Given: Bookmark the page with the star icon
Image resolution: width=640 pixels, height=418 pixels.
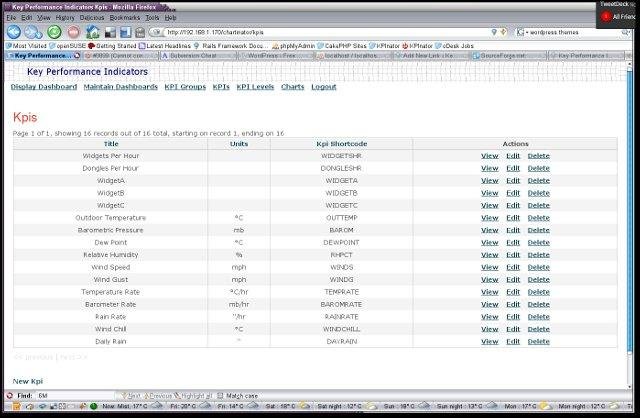Looking at the screenshot, I should (503, 32).
